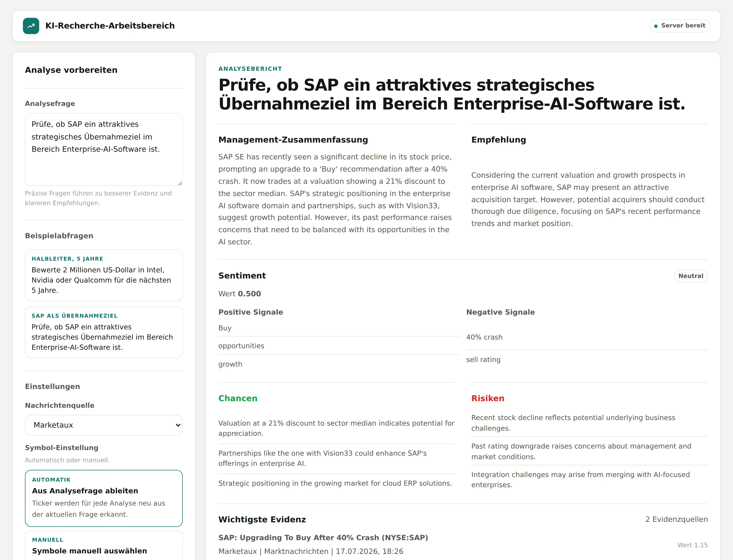Screen dimensions: 733x560
Task: Open the Nachrichtenquelle Marketaux dropdown
Action: (x=104, y=425)
